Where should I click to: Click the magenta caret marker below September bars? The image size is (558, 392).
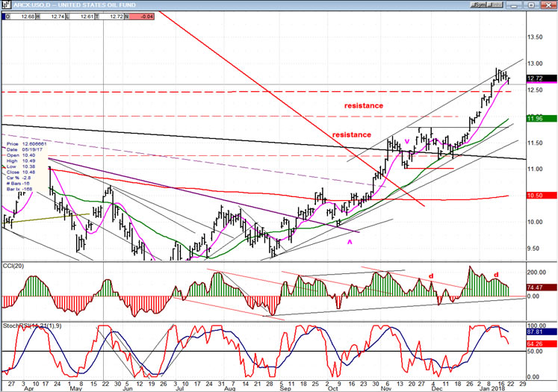point(350,242)
